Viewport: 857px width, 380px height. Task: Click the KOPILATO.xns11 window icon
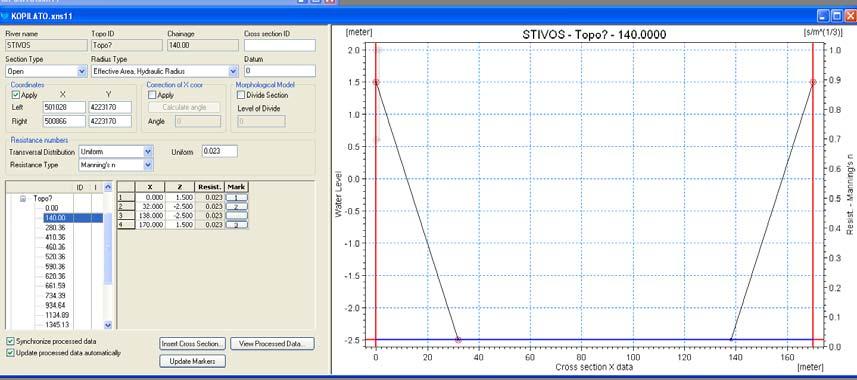pyautogui.click(x=4, y=16)
